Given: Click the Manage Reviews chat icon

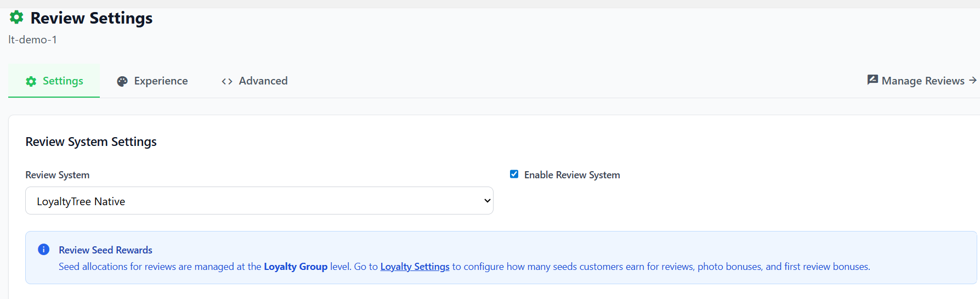Looking at the screenshot, I should tap(873, 80).
